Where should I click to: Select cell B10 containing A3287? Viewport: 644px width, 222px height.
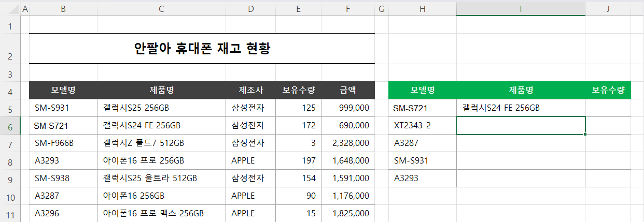coord(63,196)
